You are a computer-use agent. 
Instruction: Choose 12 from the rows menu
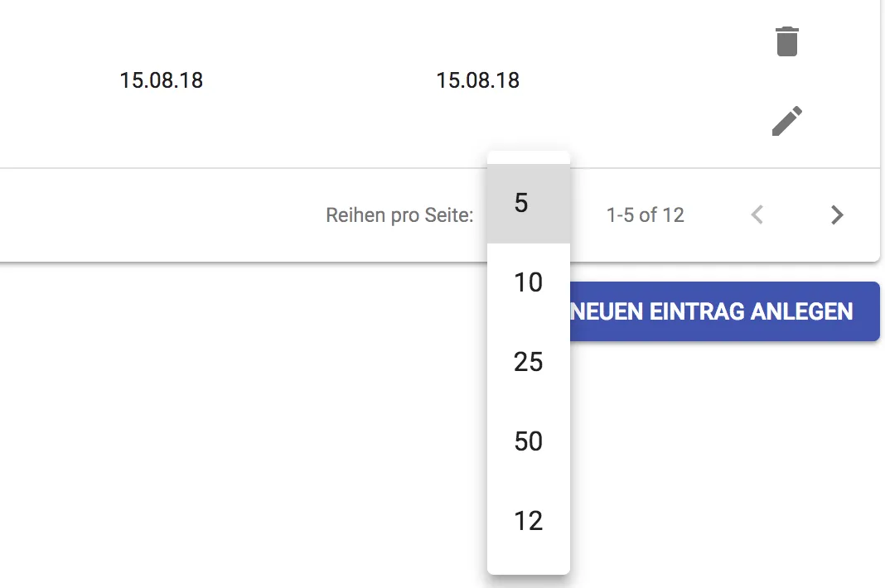528,521
